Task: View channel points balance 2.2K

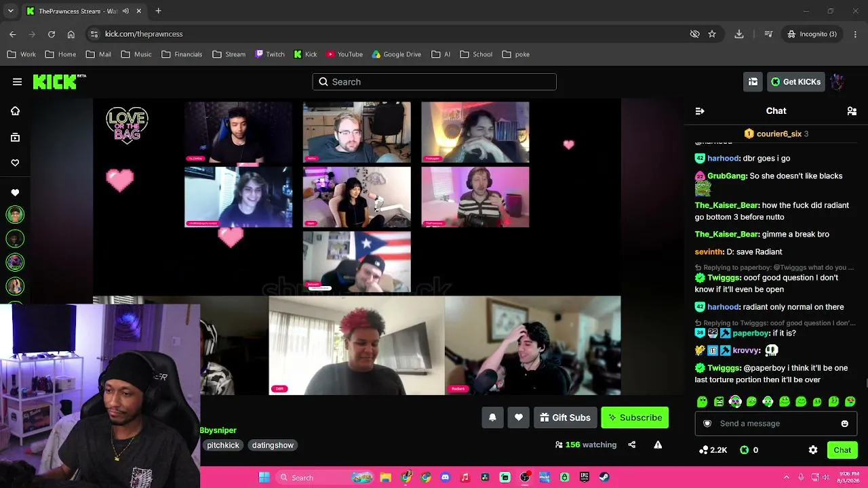Action: pyautogui.click(x=713, y=450)
